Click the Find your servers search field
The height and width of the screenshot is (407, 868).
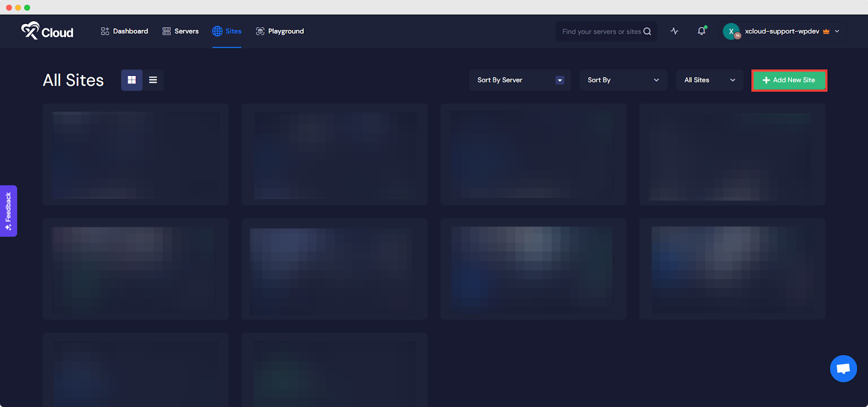pyautogui.click(x=601, y=31)
